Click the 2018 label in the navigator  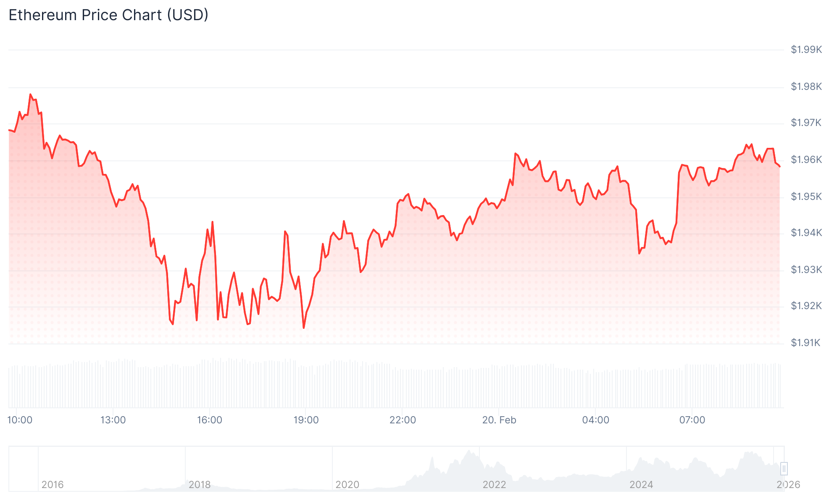[200, 485]
